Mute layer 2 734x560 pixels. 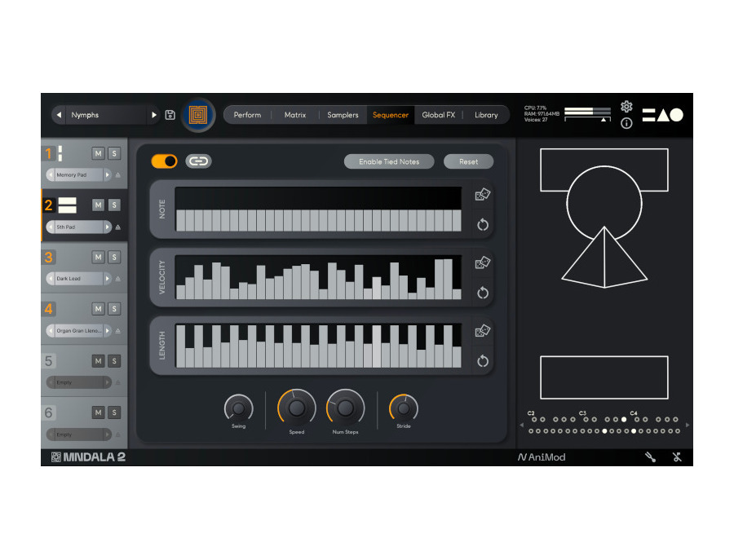[98, 205]
